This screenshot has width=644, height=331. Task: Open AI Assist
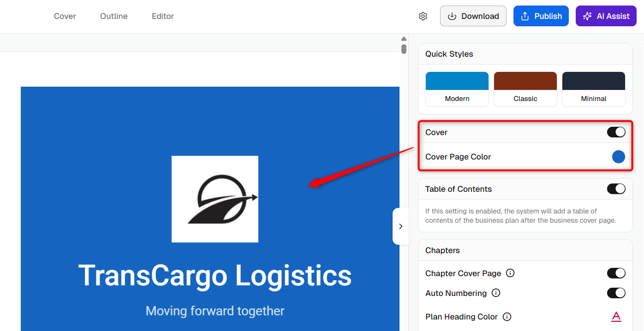tap(606, 16)
